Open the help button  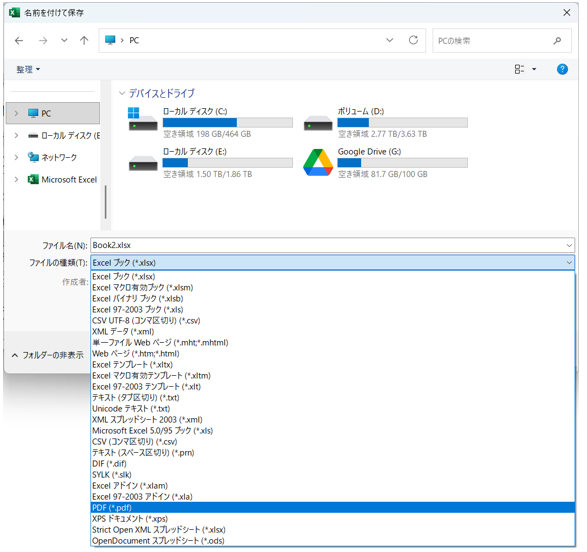pyautogui.click(x=562, y=69)
